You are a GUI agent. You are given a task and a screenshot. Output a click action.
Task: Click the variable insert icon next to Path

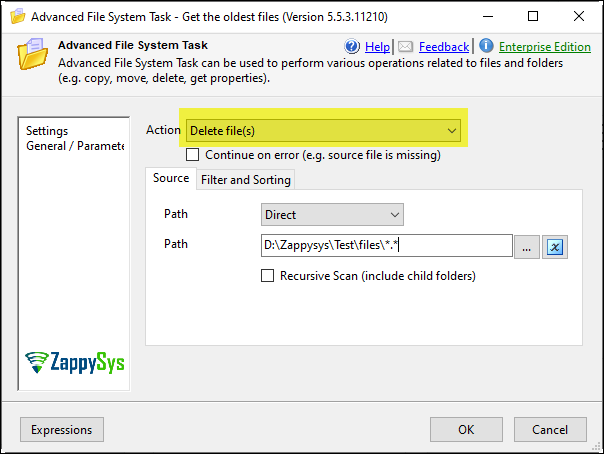(x=555, y=246)
